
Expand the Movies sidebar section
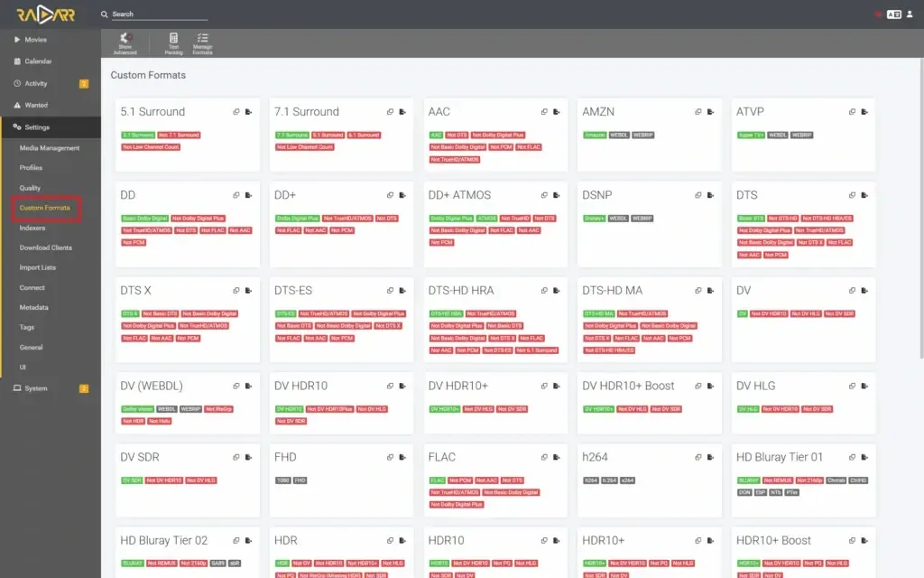pos(36,40)
